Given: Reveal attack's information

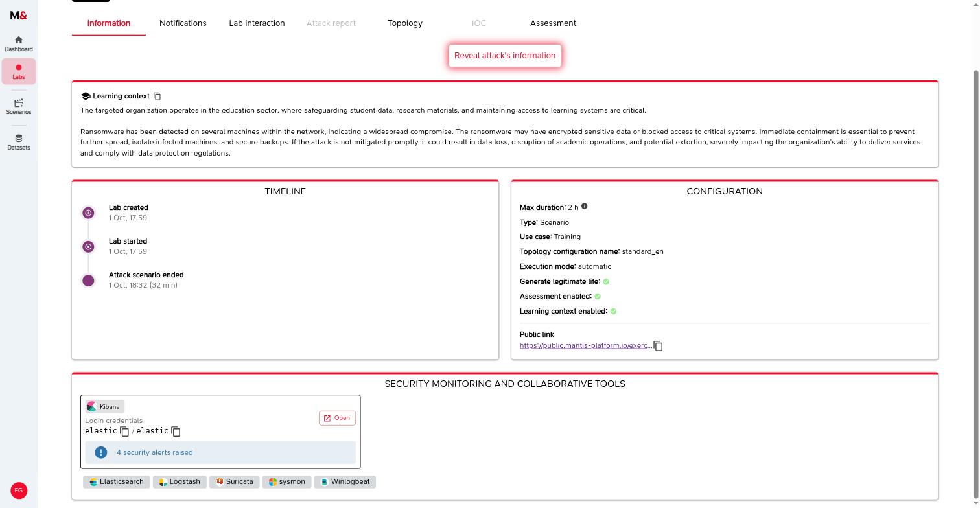Looking at the screenshot, I should pyautogui.click(x=505, y=56).
